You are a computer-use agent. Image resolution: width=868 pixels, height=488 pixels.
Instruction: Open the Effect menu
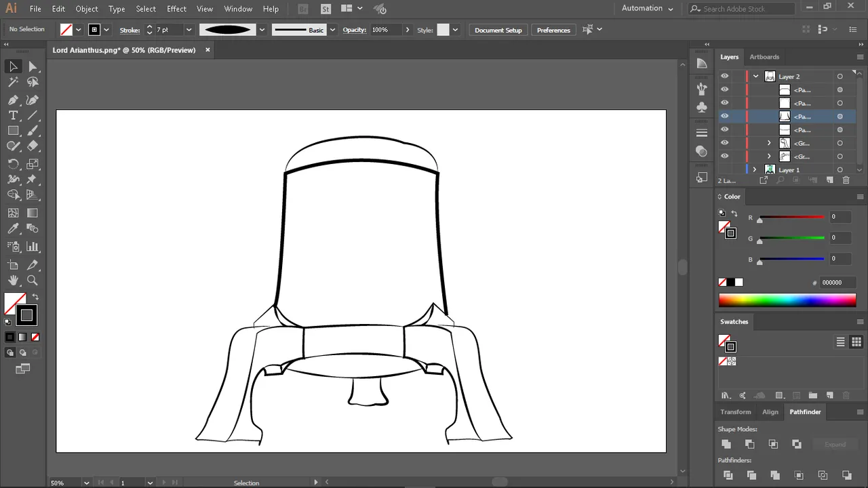[x=176, y=9]
